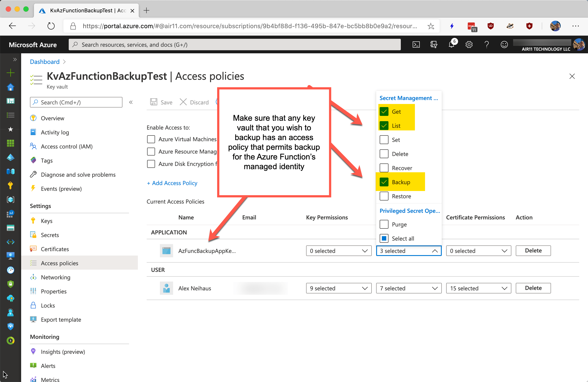Save the access policy changes
Viewport: 588px width, 382px height.
coord(161,102)
